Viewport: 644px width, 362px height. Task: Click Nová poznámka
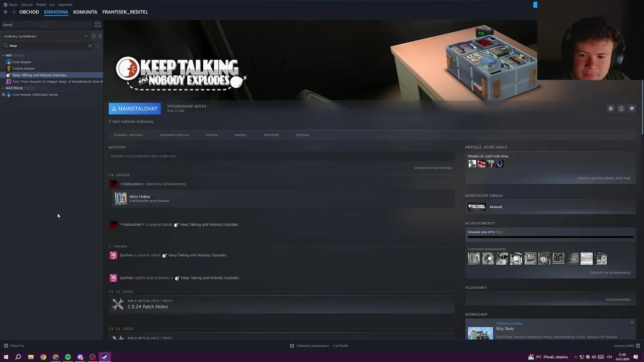618,300
